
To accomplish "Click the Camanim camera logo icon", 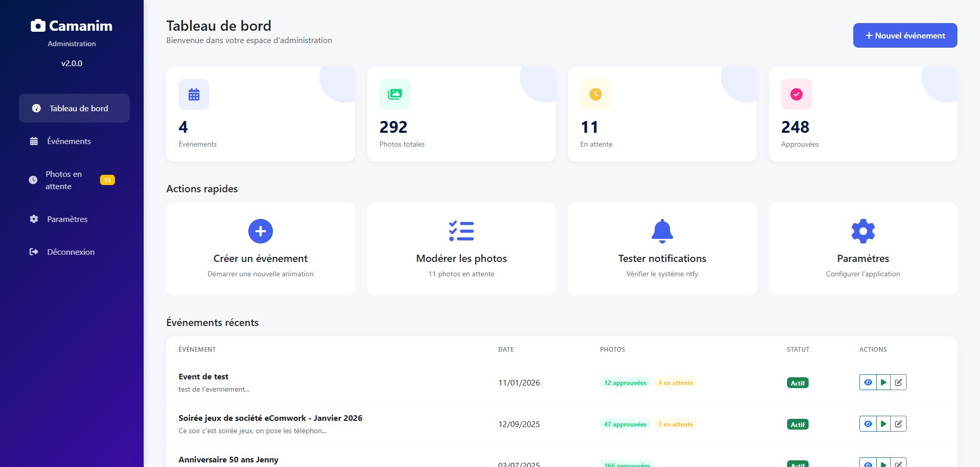I will point(38,26).
